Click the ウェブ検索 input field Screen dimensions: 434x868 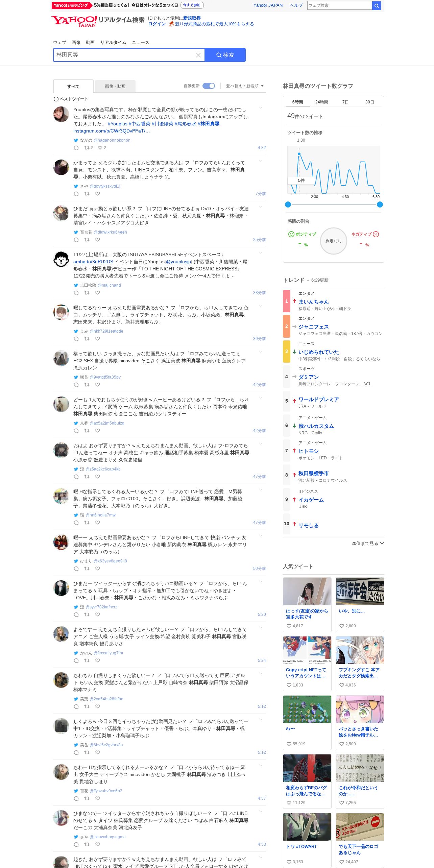340,5
